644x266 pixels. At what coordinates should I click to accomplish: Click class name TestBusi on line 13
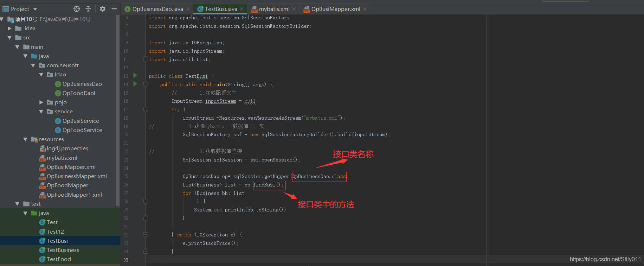[197, 76]
